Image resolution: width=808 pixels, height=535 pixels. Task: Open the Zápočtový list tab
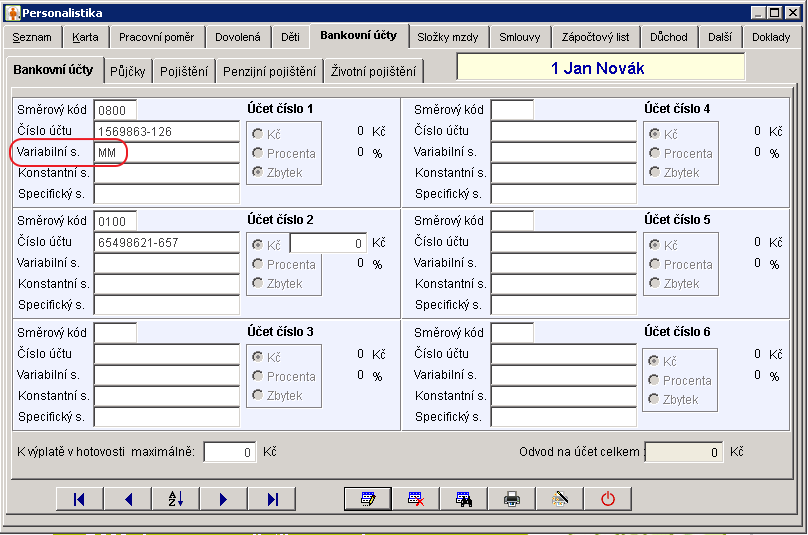coord(595,37)
